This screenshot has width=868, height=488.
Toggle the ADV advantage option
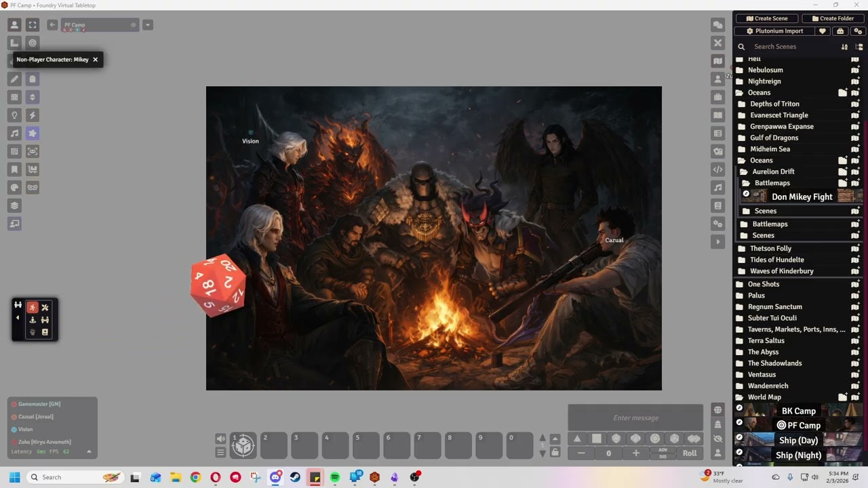click(x=663, y=450)
